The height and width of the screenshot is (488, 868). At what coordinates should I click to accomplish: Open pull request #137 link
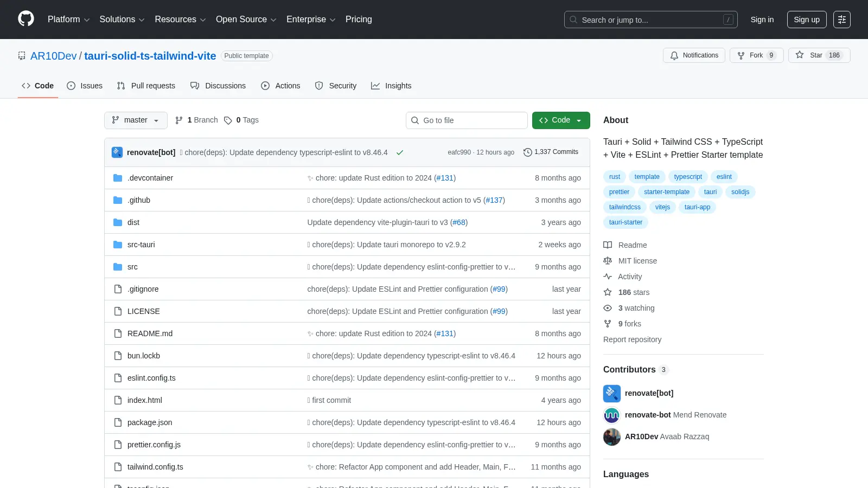click(494, 200)
